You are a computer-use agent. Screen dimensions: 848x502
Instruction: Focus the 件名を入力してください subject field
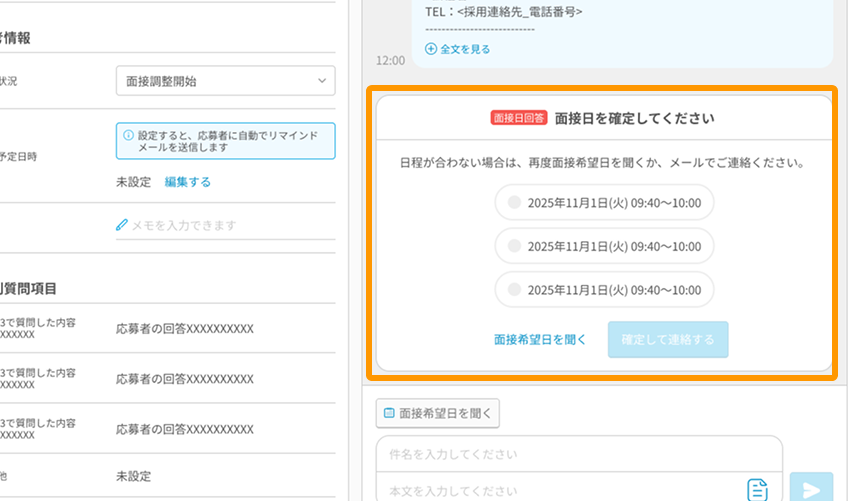click(x=579, y=454)
